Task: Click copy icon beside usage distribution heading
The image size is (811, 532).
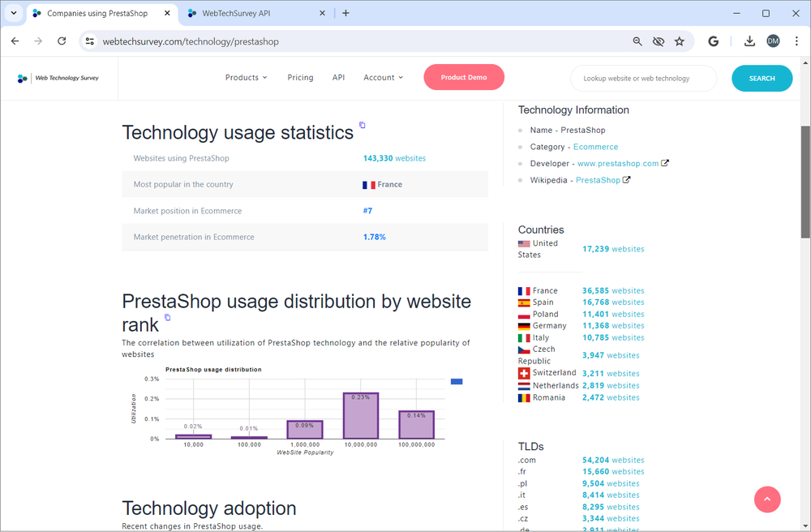Action: click(x=168, y=317)
